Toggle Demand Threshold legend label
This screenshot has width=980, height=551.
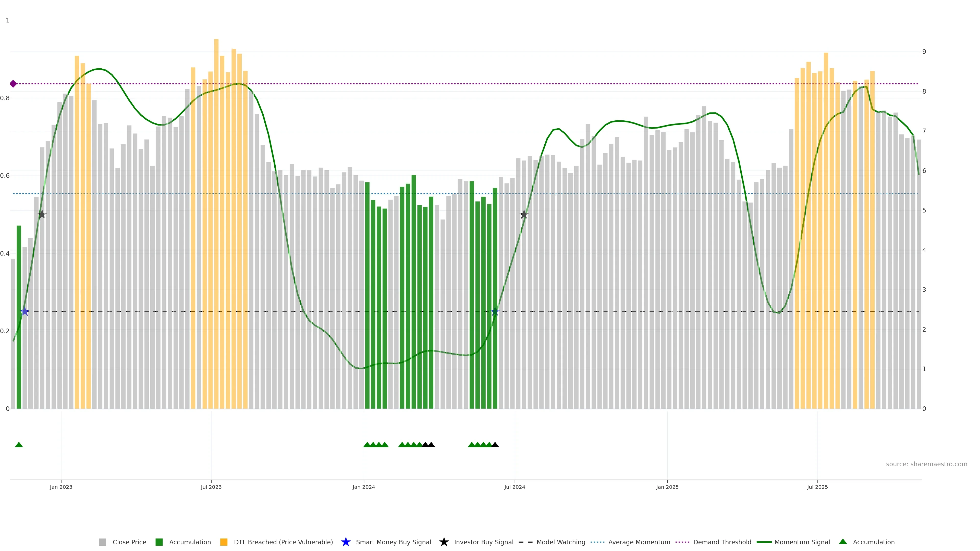[x=722, y=542]
